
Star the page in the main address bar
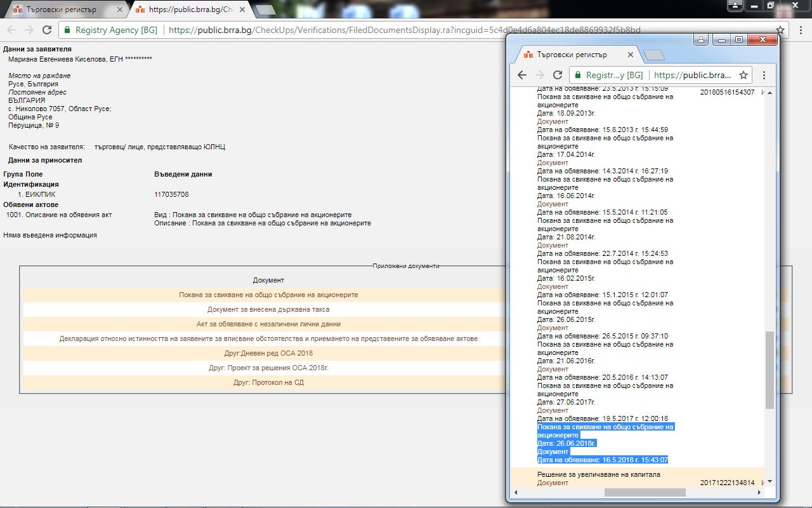[780, 30]
